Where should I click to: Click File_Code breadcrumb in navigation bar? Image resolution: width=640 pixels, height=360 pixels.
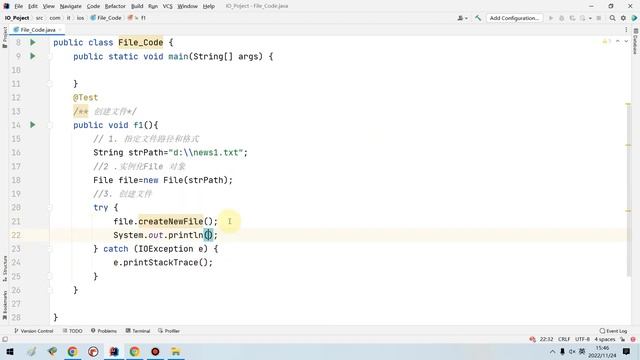(106, 18)
